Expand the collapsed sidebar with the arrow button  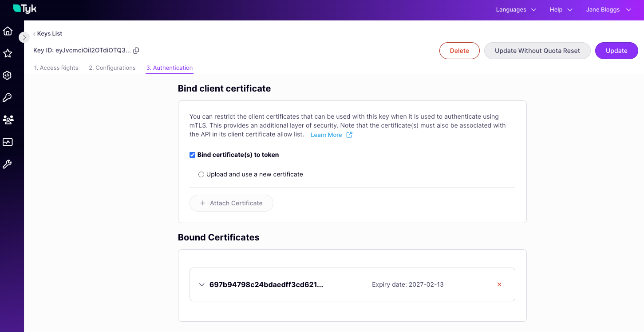[24, 37]
